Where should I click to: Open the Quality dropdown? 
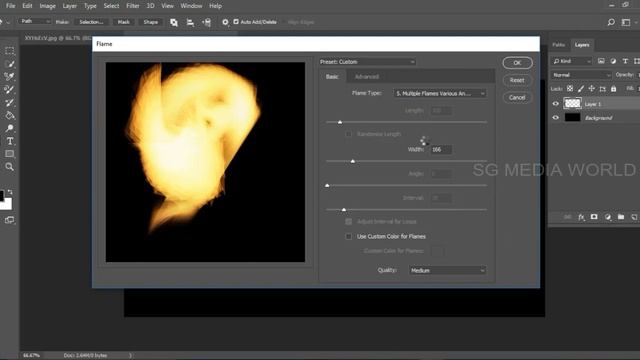[x=447, y=270]
